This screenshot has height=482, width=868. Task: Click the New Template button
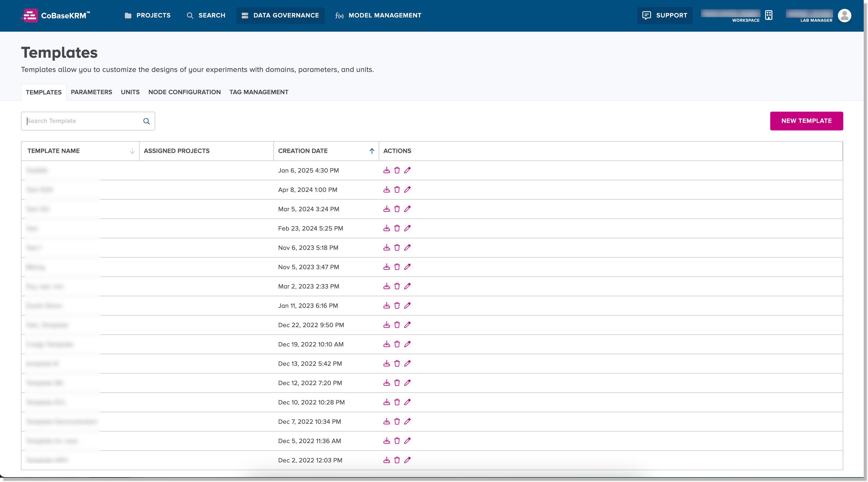(x=806, y=121)
